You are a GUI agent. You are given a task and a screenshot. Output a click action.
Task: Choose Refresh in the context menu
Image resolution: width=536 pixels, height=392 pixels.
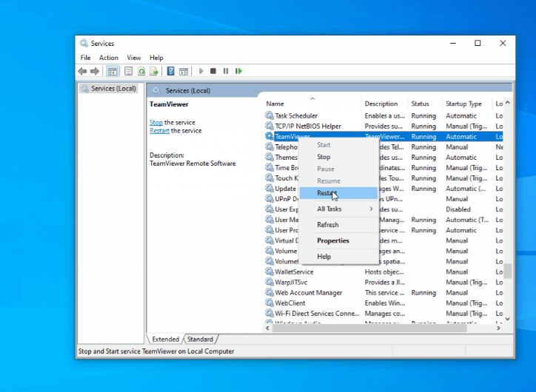338,225
